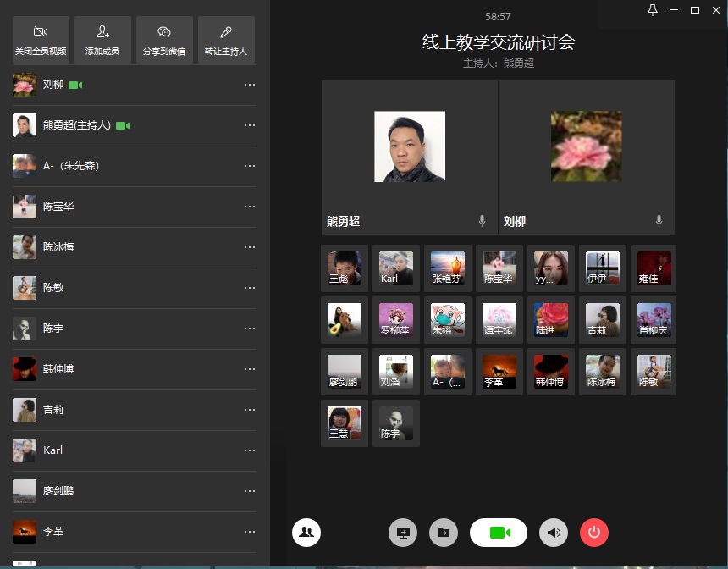This screenshot has width=728, height=569.
Task: Open more options for 刘柳
Action: pyautogui.click(x=249, y=85)
